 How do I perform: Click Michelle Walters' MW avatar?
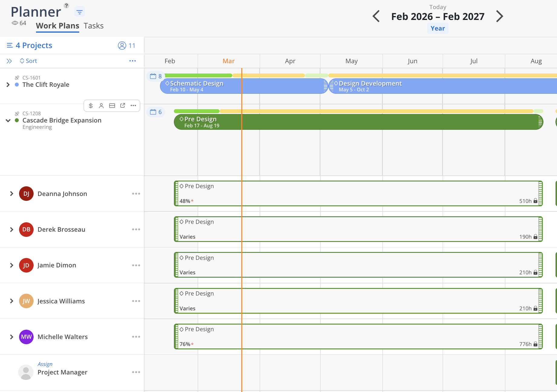[26, 337]
